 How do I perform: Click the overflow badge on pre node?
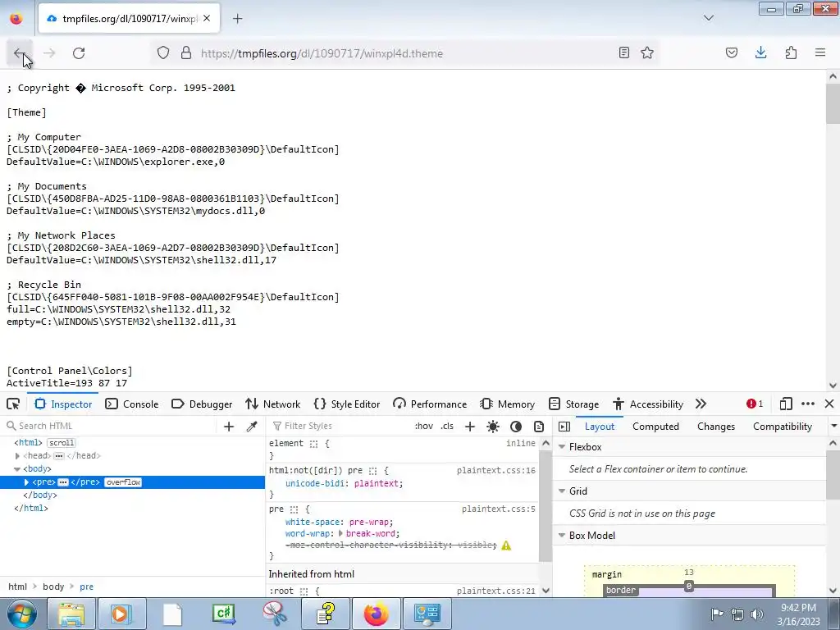click(x=123, y=482)
